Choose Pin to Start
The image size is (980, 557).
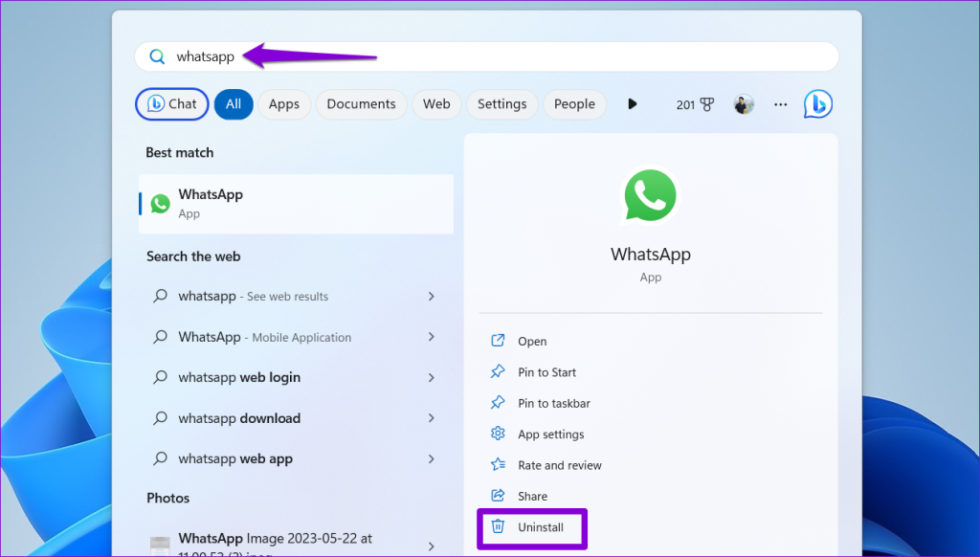546,372
